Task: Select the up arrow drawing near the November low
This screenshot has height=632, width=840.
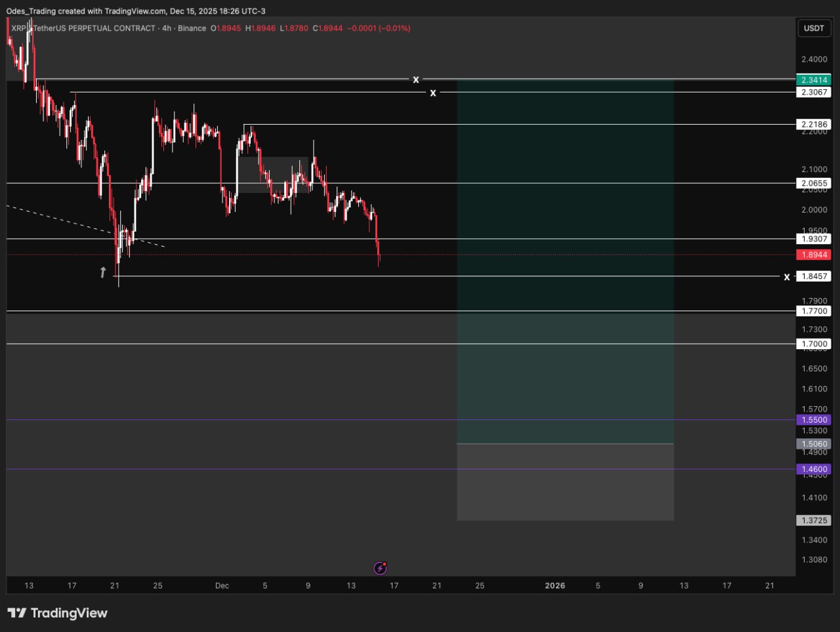Action: pyautogui.click(x=103, y=272)
